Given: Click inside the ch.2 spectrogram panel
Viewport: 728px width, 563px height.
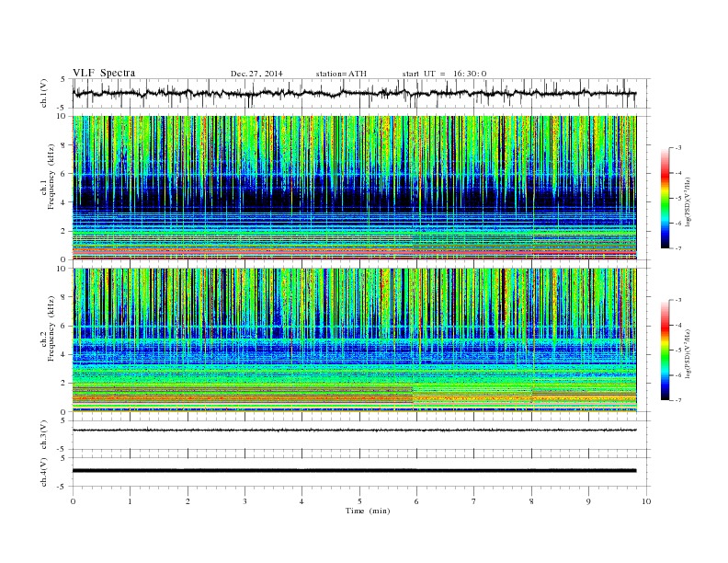Looking at the screenshot, I should coord(354,340).
